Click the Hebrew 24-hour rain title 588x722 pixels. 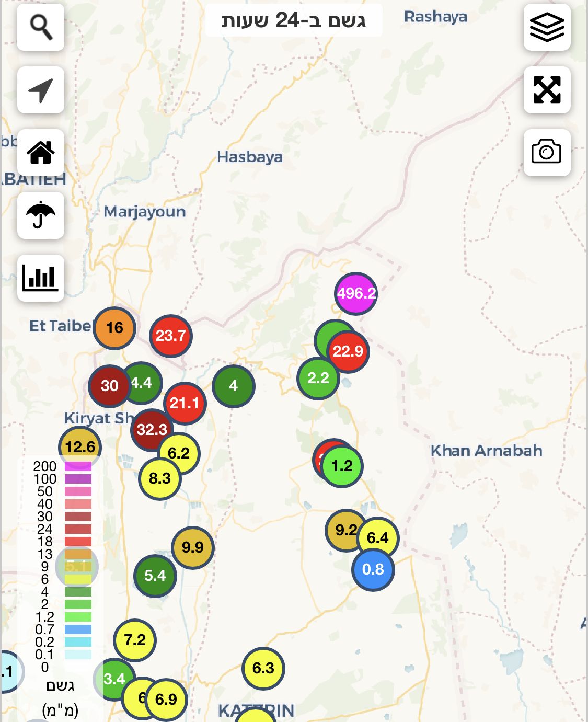(294, 20)
